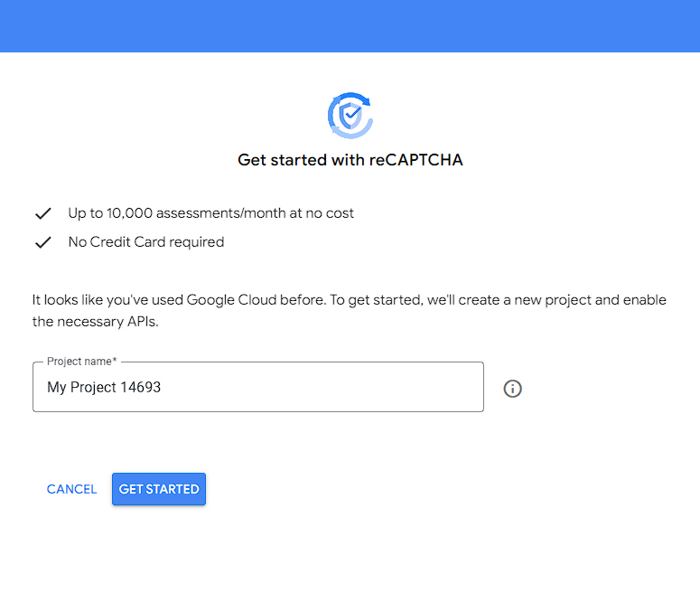
Task: Click the CANCEL button
Action: pos(72,489)
